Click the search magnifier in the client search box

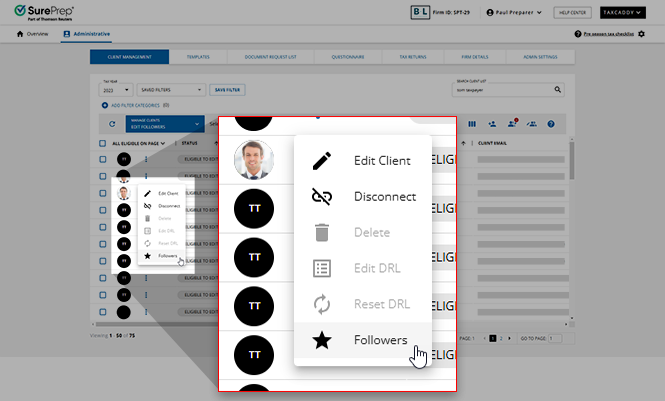coord(557,89)
